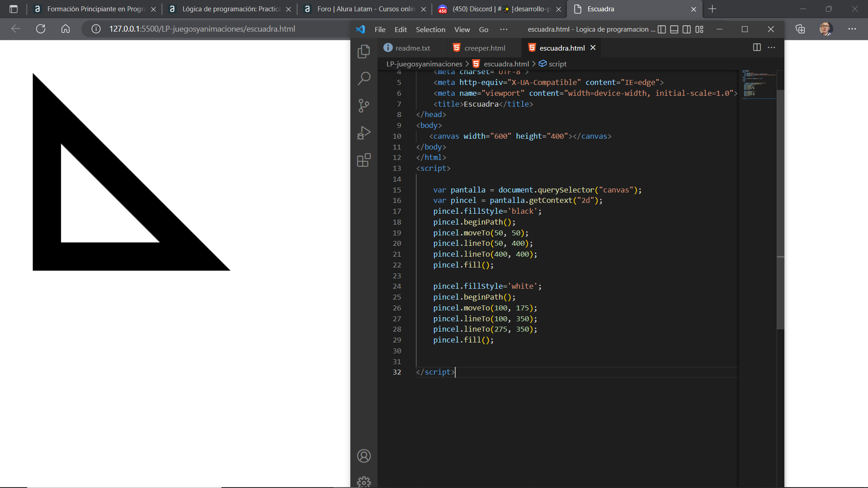
Task: Toggle the primary side bar layout icon
Action: click(661, 29)
